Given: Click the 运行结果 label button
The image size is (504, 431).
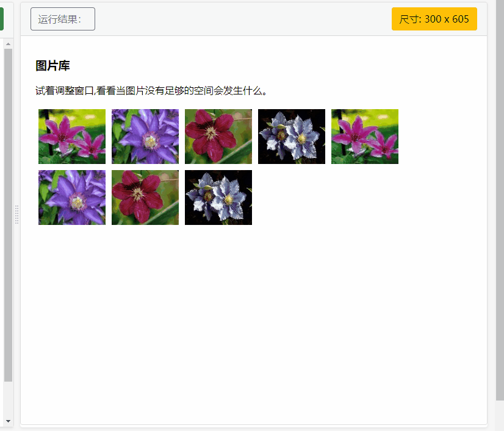Looking at the screenshot, I should pyautogui.click(x=62, y=18).
